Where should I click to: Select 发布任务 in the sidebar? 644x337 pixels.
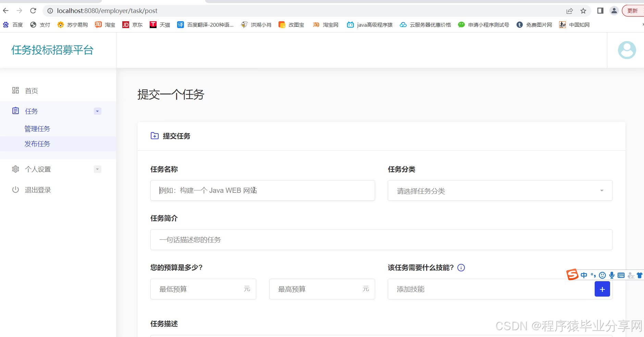[x=37, y=144]
